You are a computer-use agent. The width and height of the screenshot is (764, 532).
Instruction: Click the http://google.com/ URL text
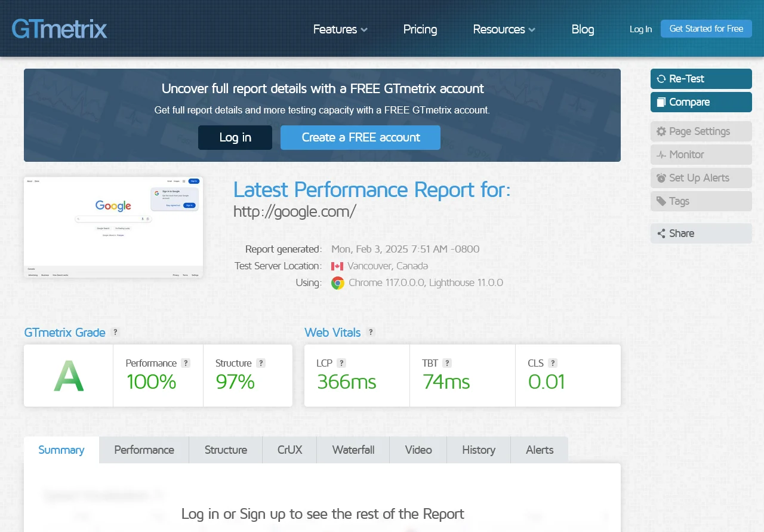tap(295, 211)
